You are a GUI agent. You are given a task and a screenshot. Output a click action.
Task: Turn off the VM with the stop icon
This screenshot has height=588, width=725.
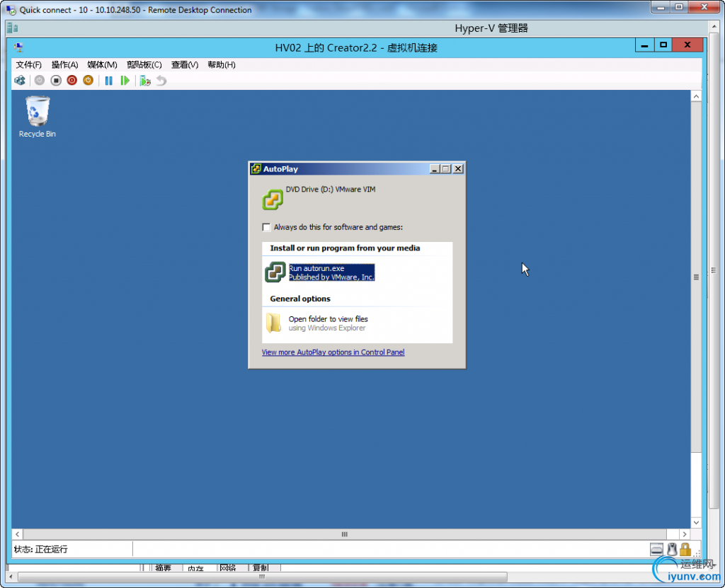click(x=56, y=81)
